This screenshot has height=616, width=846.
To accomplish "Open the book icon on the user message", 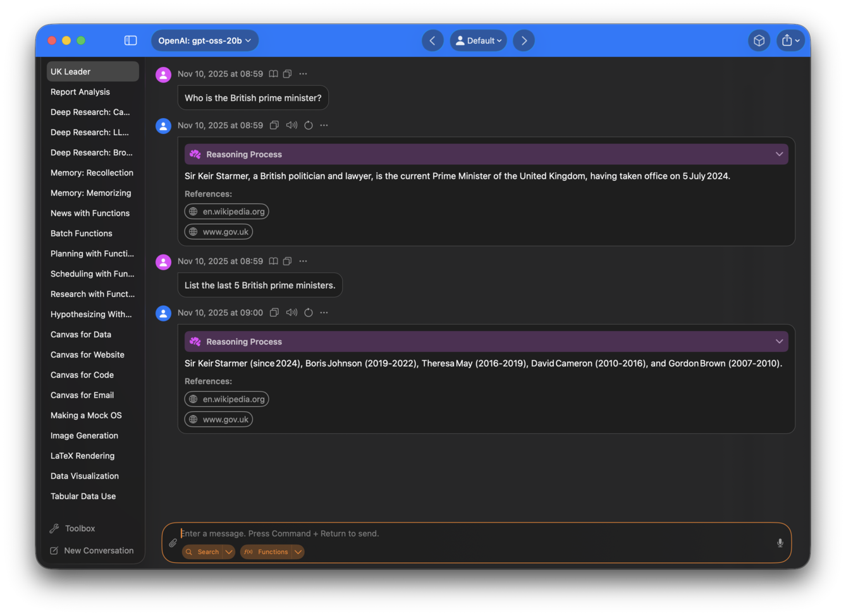I will coord(273,74).
